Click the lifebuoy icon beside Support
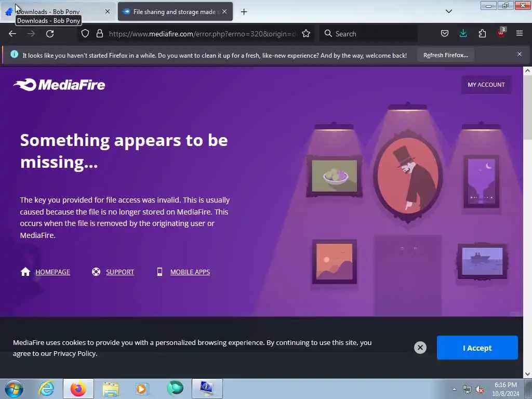532x399 pixels. point(96,272)
